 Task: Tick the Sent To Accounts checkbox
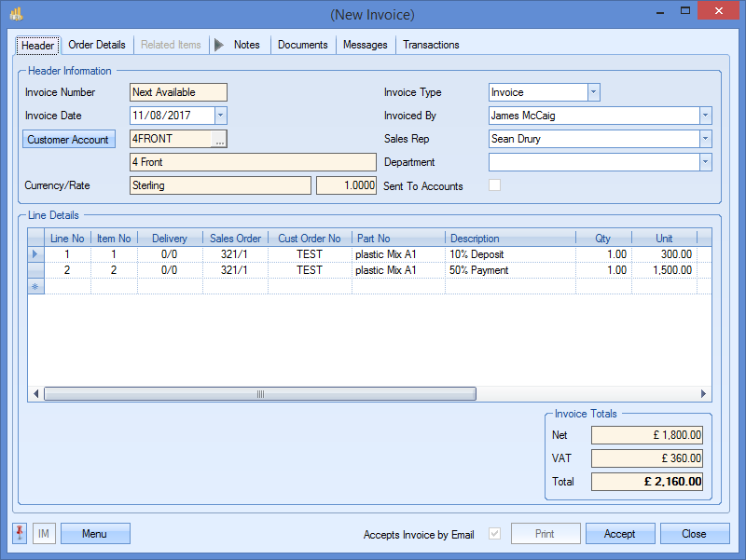(495, 185)
